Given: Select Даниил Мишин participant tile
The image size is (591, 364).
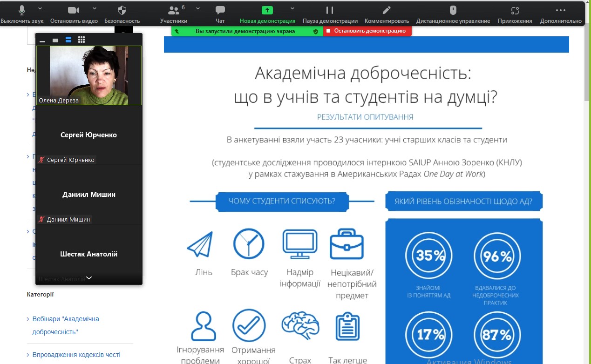Looking at the screenshot, I should click(89, 195).
